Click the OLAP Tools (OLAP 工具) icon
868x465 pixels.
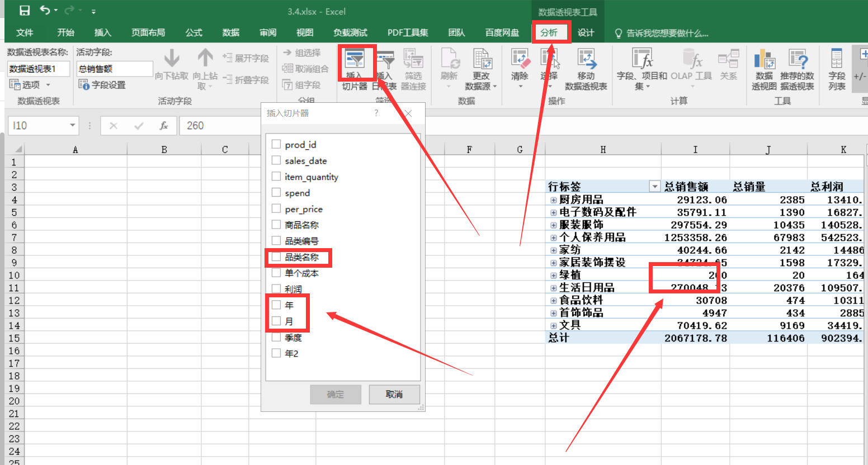(x=692, y=59)
